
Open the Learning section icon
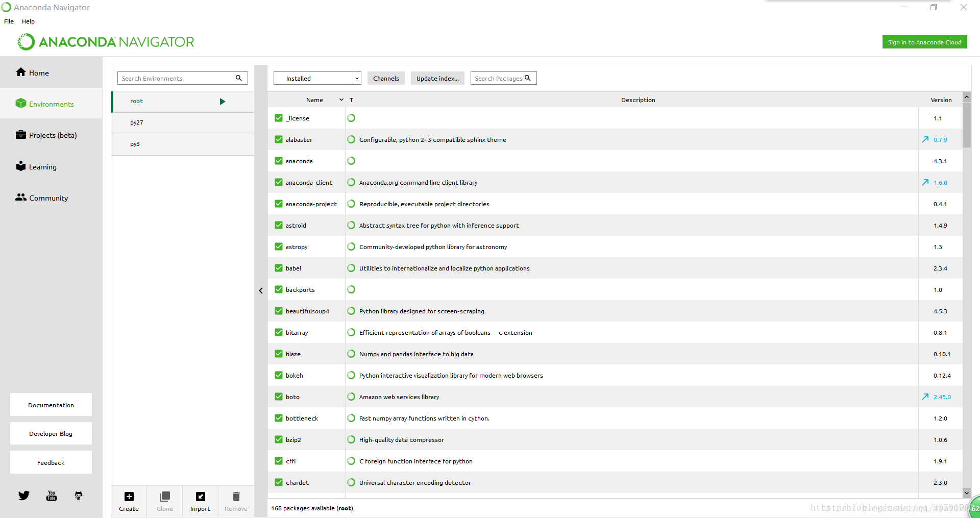(21, 166)
